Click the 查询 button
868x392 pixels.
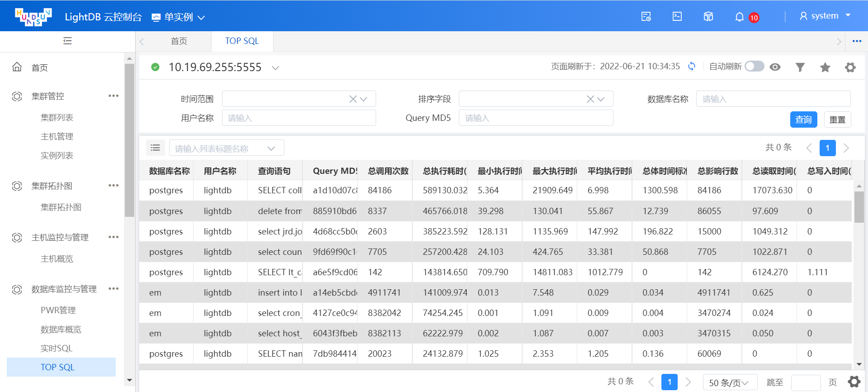pyautogui.click(x=804, y=120)
